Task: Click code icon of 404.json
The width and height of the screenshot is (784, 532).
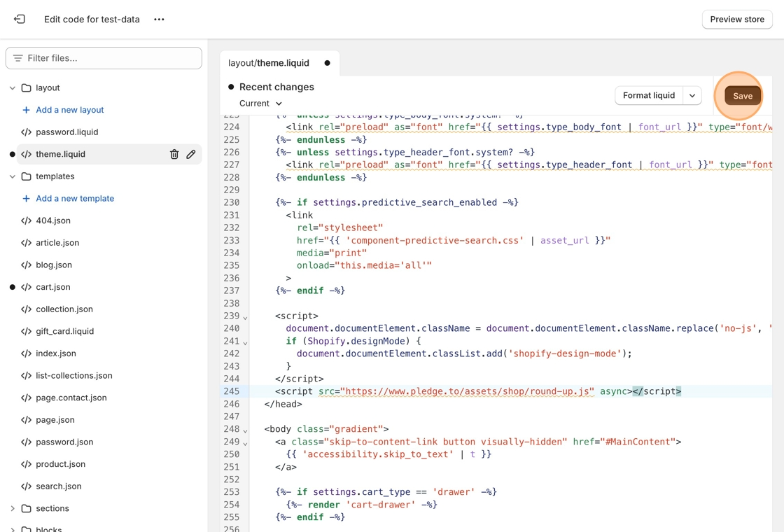Action: 26,220
